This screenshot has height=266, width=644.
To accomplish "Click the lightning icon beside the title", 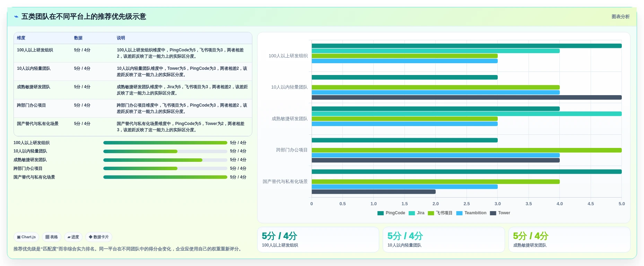I will click(16, 17).
